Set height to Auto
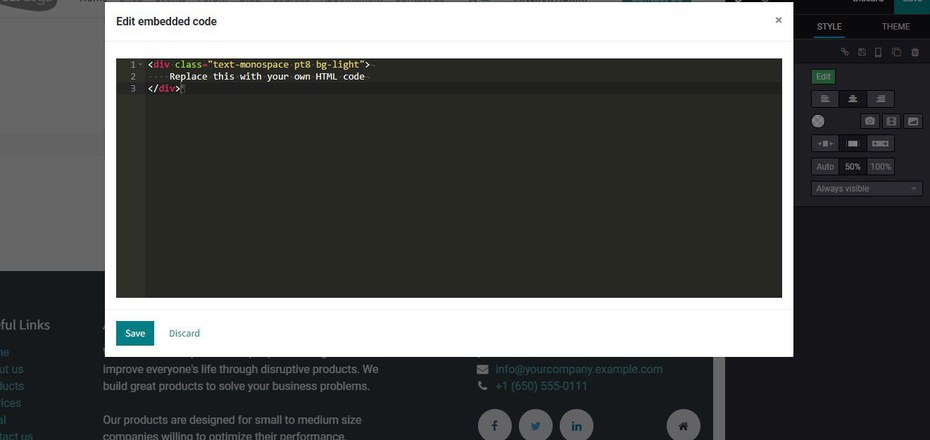Viewport: 930px width, 440px height. 825,167
